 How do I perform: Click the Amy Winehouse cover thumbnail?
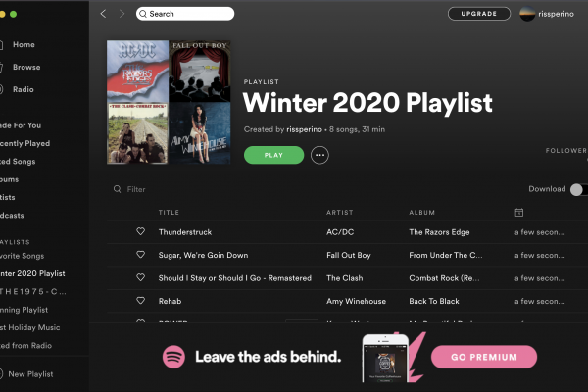tap(200, 133)
